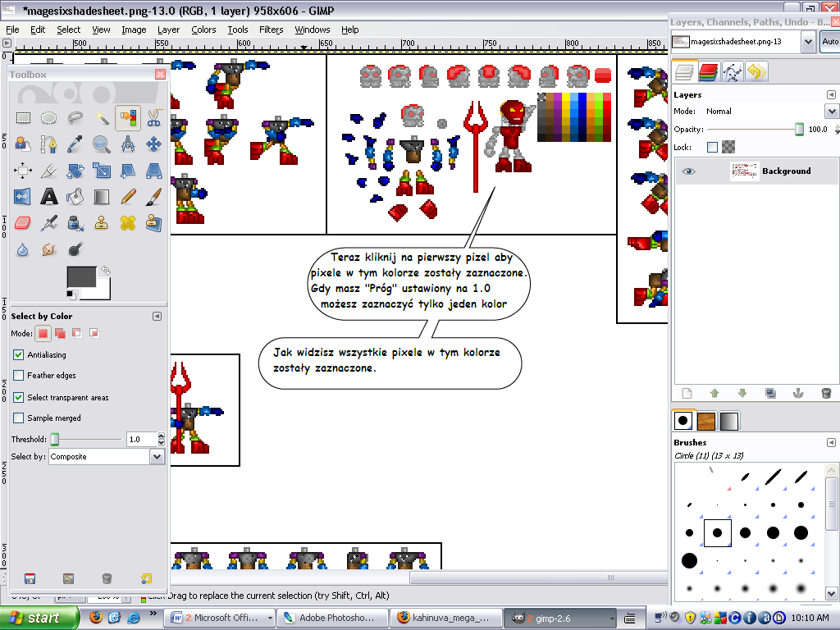The image size is (840, 630).
Task: Set selection mode to replace current selection
Action: 43,333
